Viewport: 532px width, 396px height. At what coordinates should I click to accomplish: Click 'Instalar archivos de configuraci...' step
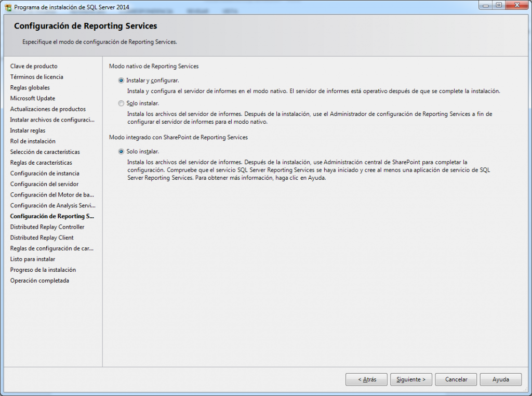pyautogui.click(x=52, y=120)
